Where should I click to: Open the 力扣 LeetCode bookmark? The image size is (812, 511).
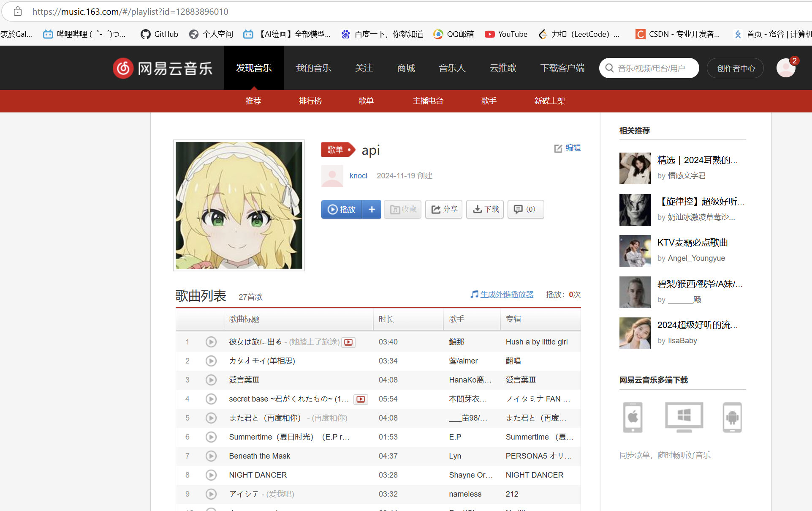pyautogui.click(x=579, y=34)
